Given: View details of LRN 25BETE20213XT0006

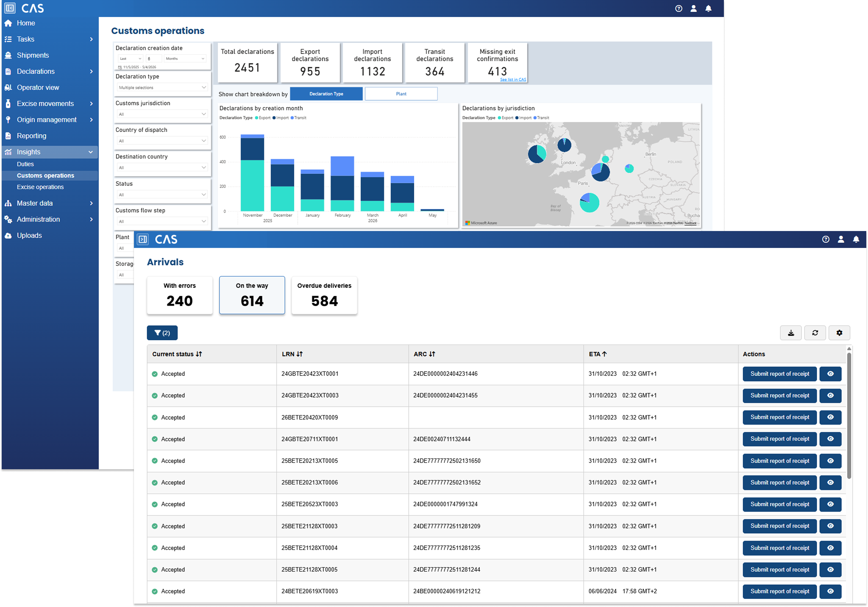Looking at the screenshot, I should pyautogui.click(x=830, y=483).
